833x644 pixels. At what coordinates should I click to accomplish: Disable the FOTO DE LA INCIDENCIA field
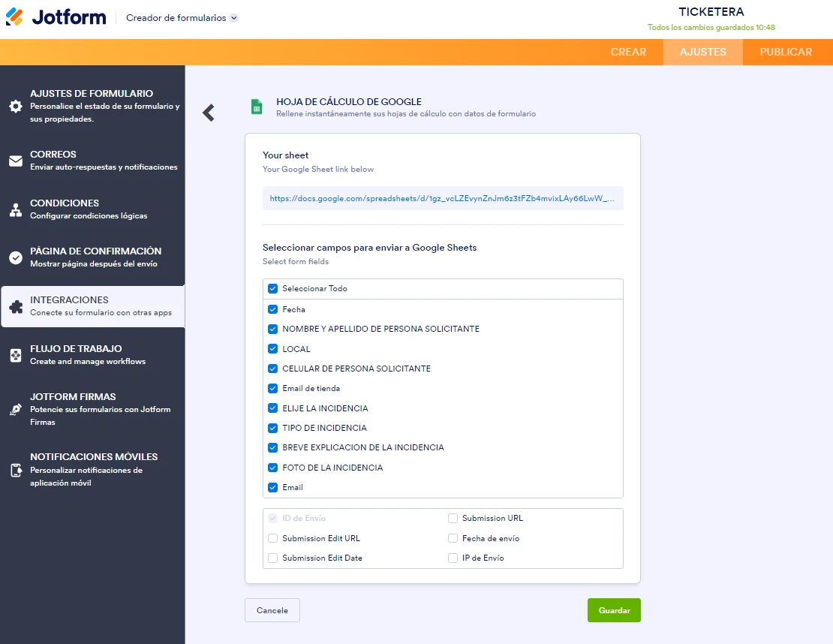(272, 467)
